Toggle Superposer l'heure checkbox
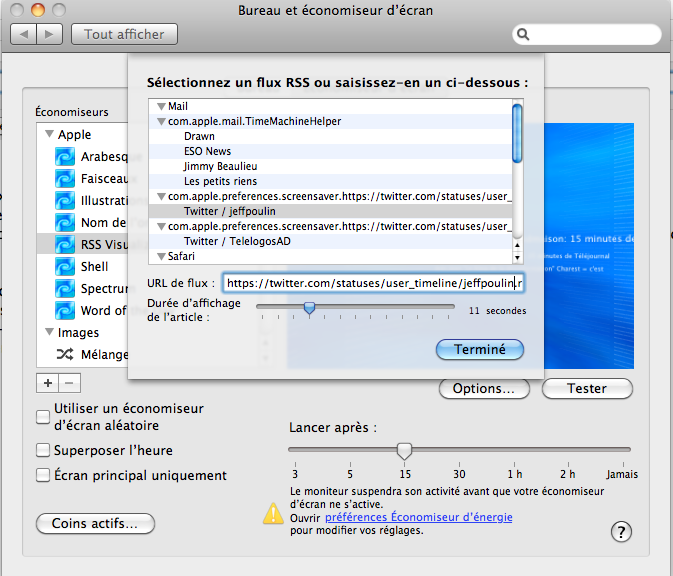This screenshot has height=576, width=673. 44,450
